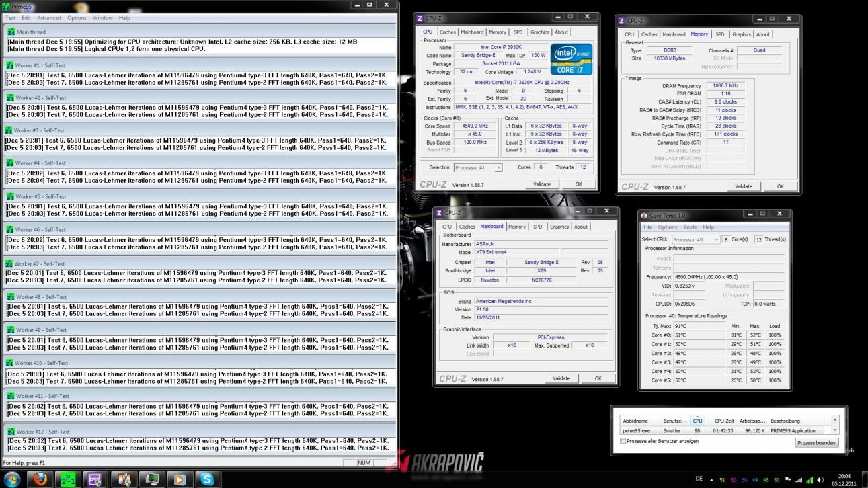Open the Options menu in Prime95
Image resolution: width=868 pixels, height=488 pixels.
click(x=77, y=18)
